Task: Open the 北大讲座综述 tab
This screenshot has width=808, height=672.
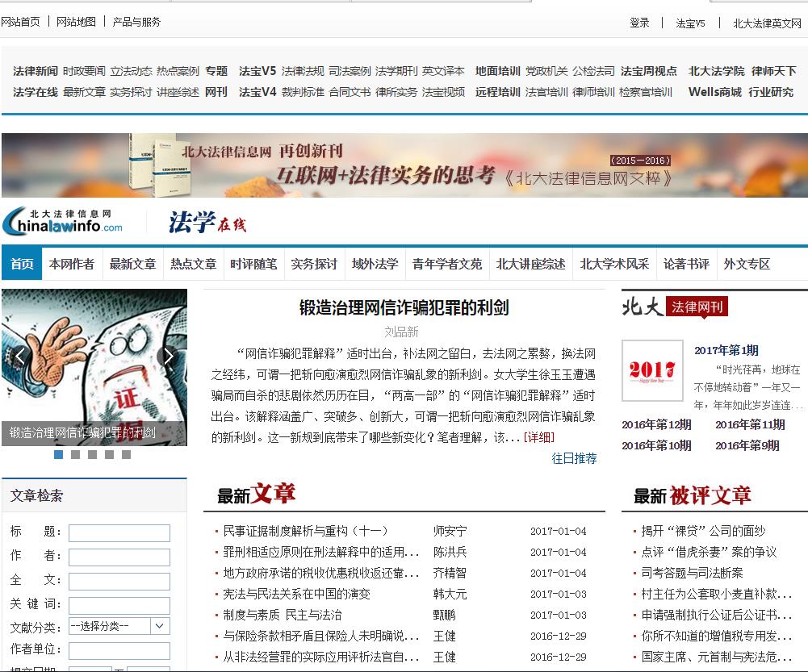Action: point(531,264)
